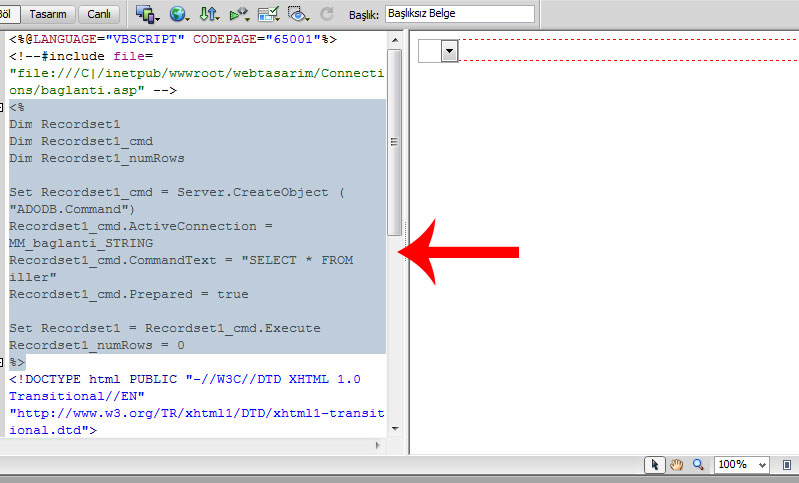
Task: Click the CommandText "SELECT * FROM line
Action: coord(181,260)
